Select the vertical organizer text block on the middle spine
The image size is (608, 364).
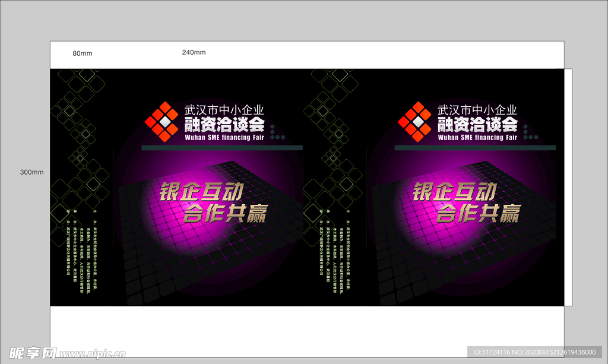click(x=335, y=251)
